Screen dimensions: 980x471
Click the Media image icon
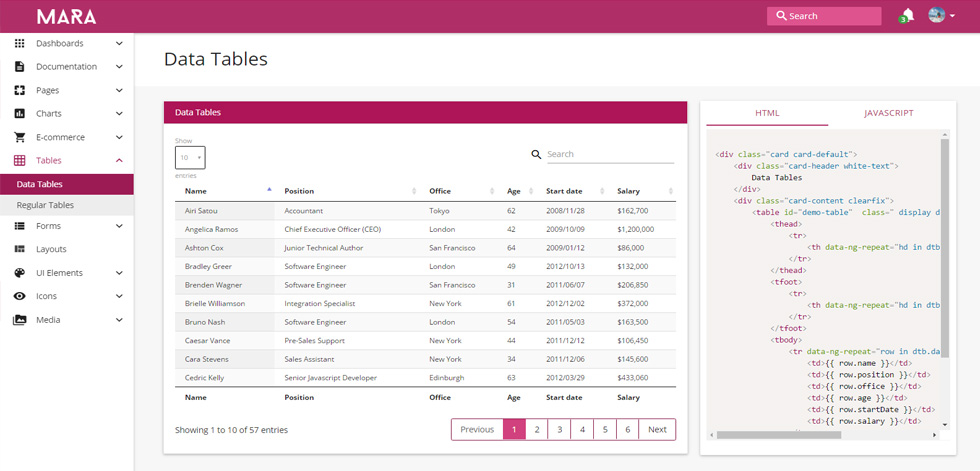click(x=19, y=320)
